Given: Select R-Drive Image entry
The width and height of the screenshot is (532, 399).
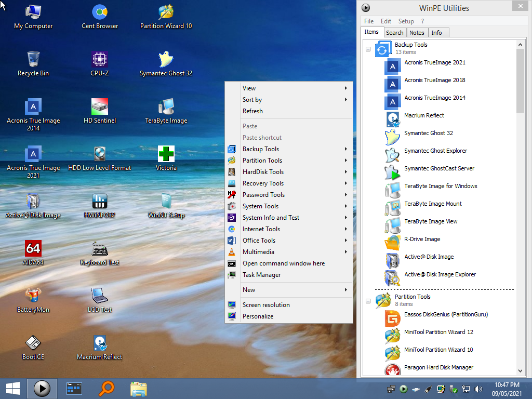Looking at the screenshot, I should coord(412,242).
